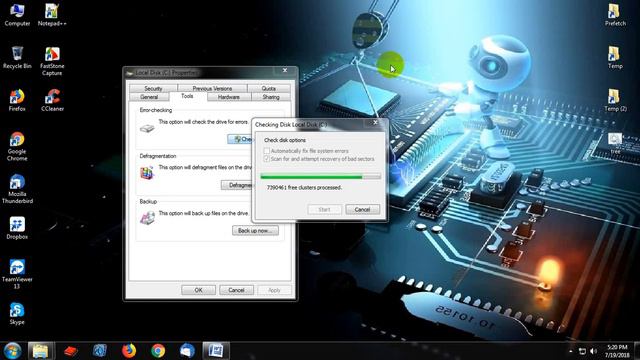Click the Check now button
The width and height of the screenshot is (640, 360).
pos(240,139)
